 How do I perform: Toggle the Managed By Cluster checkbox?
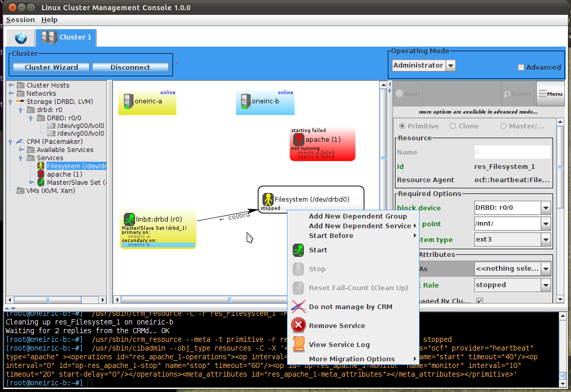[479, 300]
